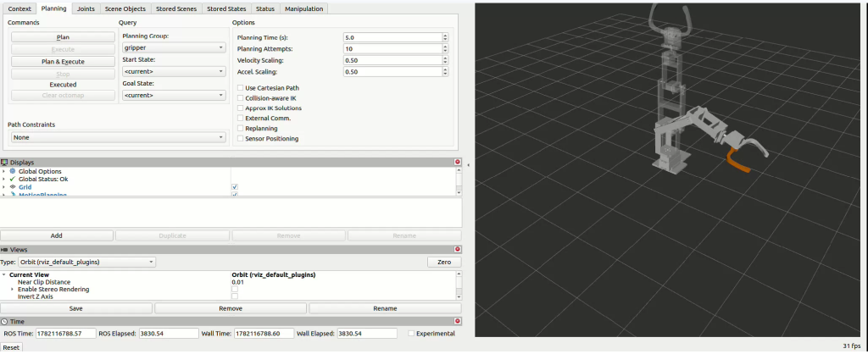The image size is (868, 354).
Task: Increase Velocity Scaling with up arrow
Action: coord(445,58)
